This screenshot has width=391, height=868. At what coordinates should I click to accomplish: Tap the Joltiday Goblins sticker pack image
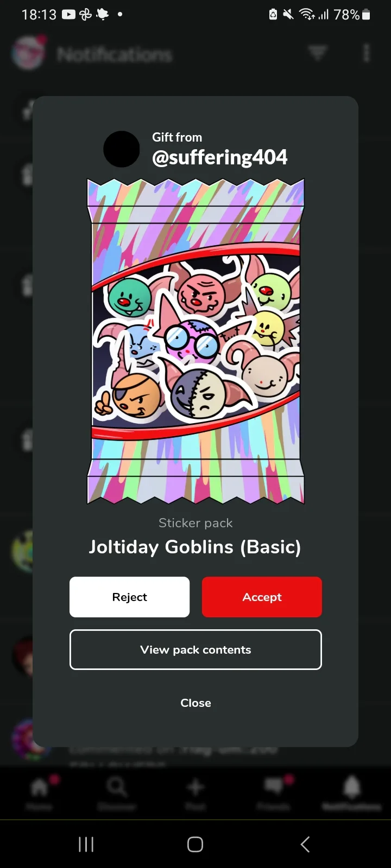pyautogui.click(x=195, y=341)
